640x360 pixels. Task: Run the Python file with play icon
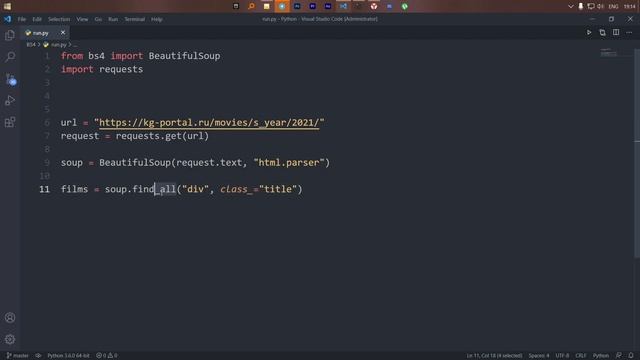pyautogui.click(x=589, y=32)
